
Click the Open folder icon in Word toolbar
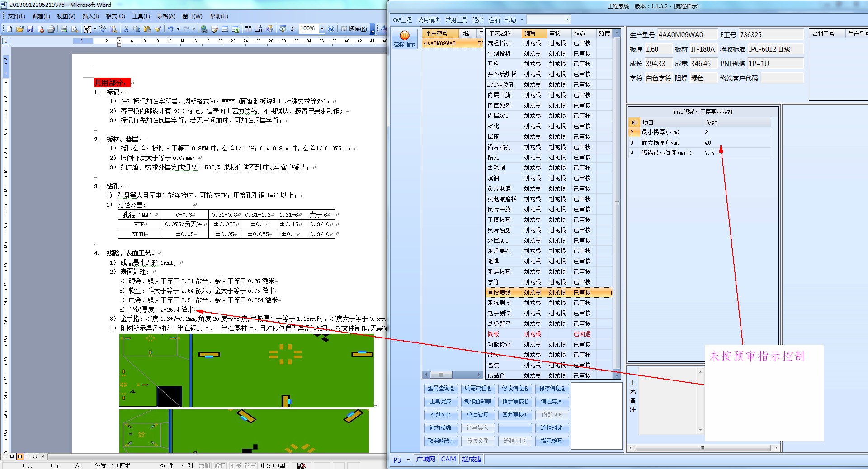[x=20, y=29]
